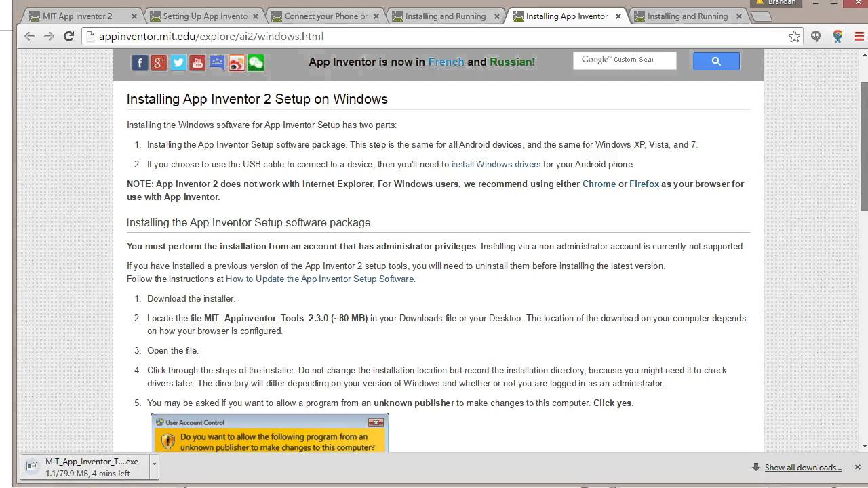Open the Firefox browser link

pos(644,184)
